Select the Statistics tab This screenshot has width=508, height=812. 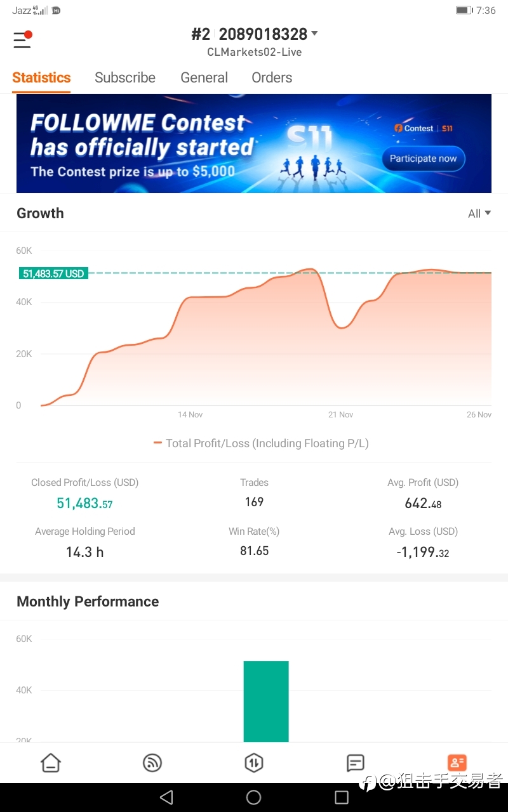click(x=41, y=77)
